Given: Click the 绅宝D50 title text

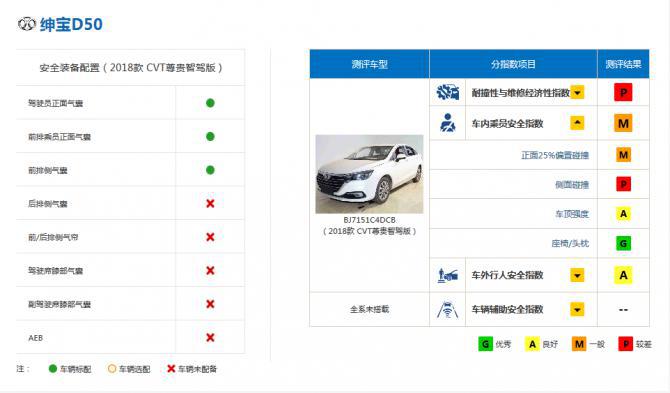Looking at the screenshot, I should (x=71, y=24).
